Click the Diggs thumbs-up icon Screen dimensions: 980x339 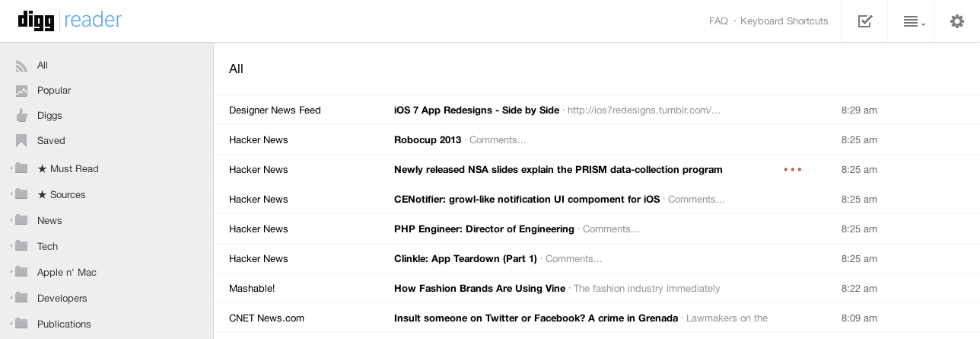point(21,116)
